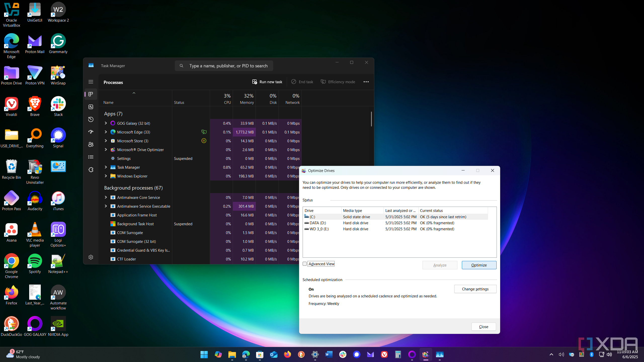Select the Processes page icon in sidebar
The height and width of the screenshot is (362, 644).
click(91, 94)
